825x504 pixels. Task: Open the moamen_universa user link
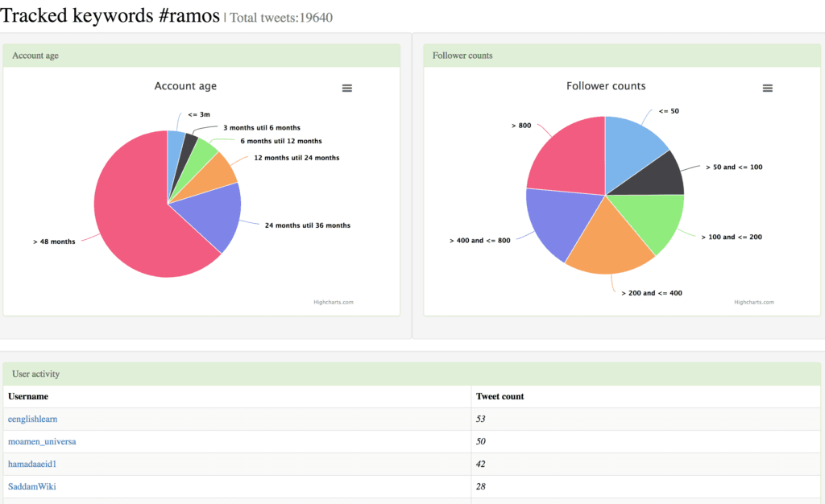coord(42,441)
